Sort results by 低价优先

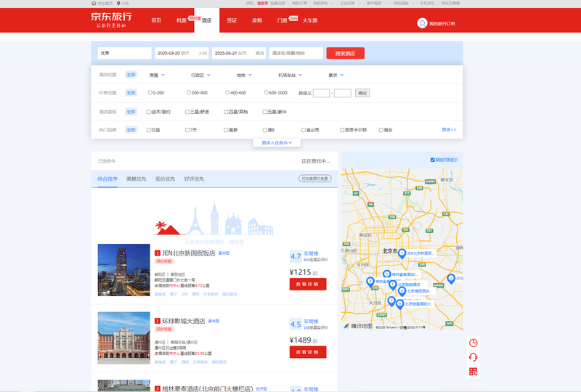click(165, 179)
